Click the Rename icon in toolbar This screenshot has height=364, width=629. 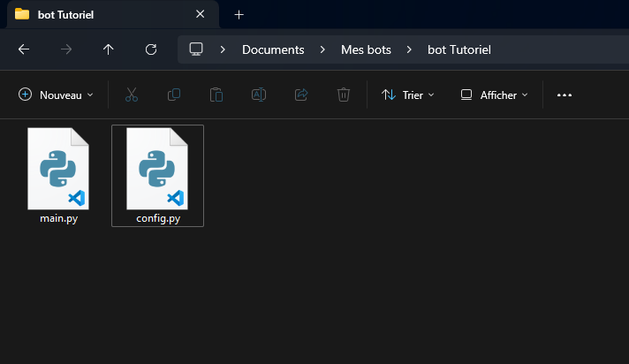(259, 95)
